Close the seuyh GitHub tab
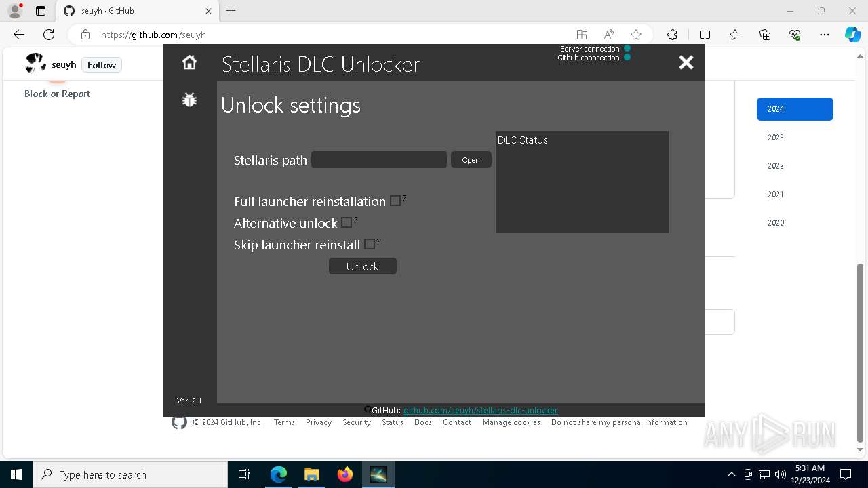The width and height of the screenshot is (868, 488). pos(208,11)
